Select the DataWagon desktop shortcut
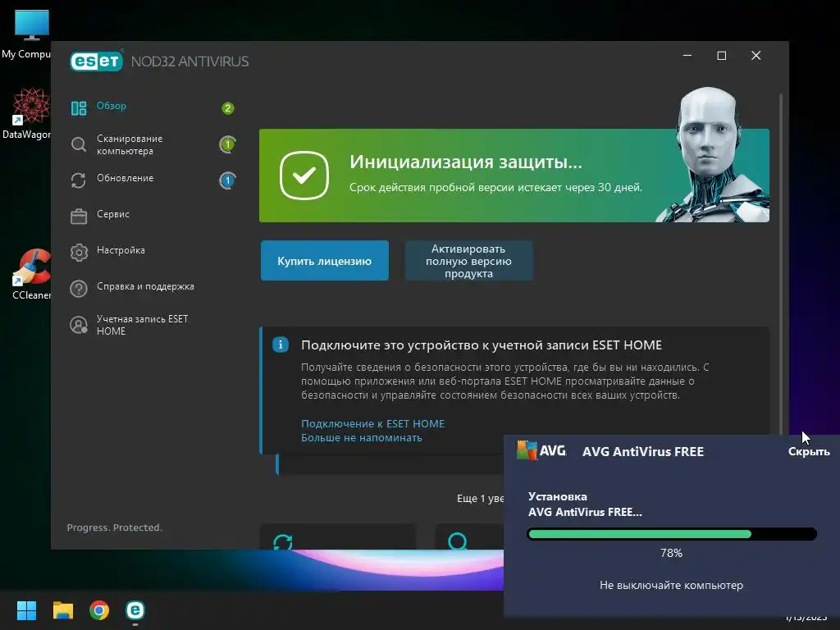Screen dimensions: 840x630 (x=27, y=113)
